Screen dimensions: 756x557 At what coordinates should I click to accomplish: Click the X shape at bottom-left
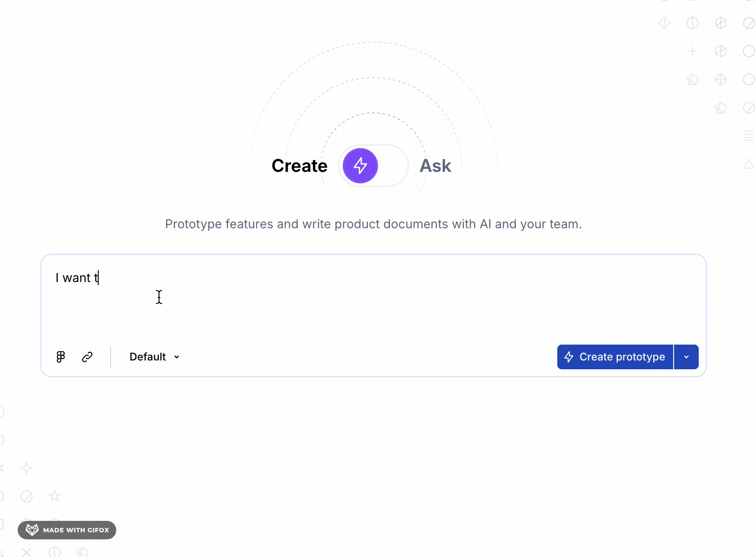point(26,553)
